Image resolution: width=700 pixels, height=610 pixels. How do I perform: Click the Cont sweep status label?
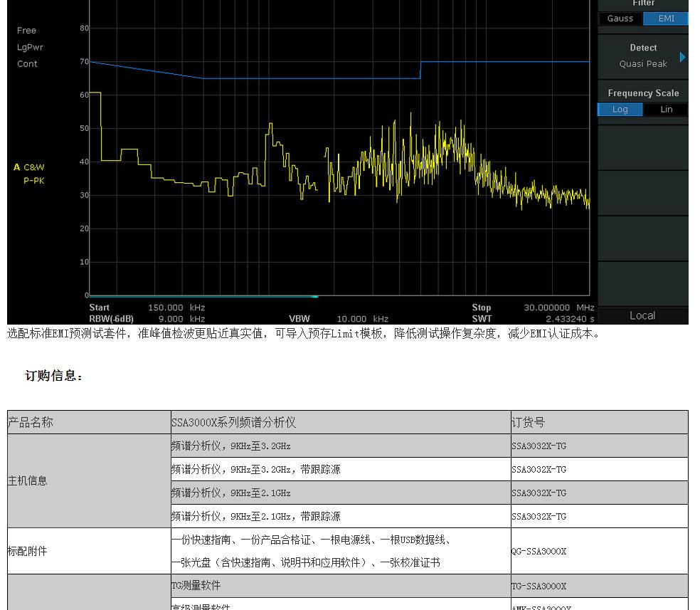pos(27,64)
